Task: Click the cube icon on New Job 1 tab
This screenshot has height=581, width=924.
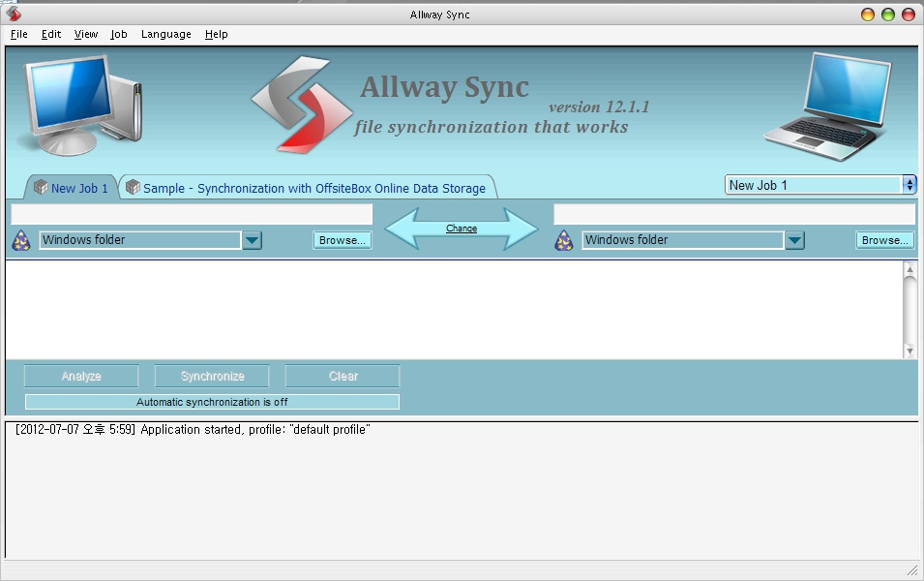Action: click(x=41, y=188)
